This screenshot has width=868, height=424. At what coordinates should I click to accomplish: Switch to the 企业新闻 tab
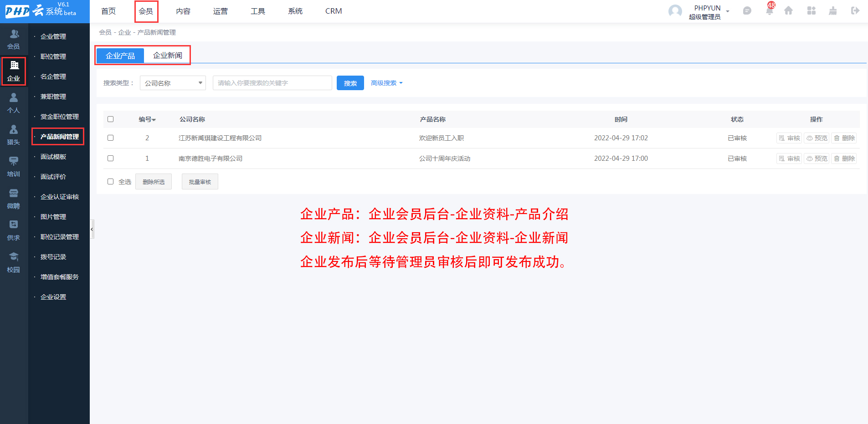click(168, 56)
